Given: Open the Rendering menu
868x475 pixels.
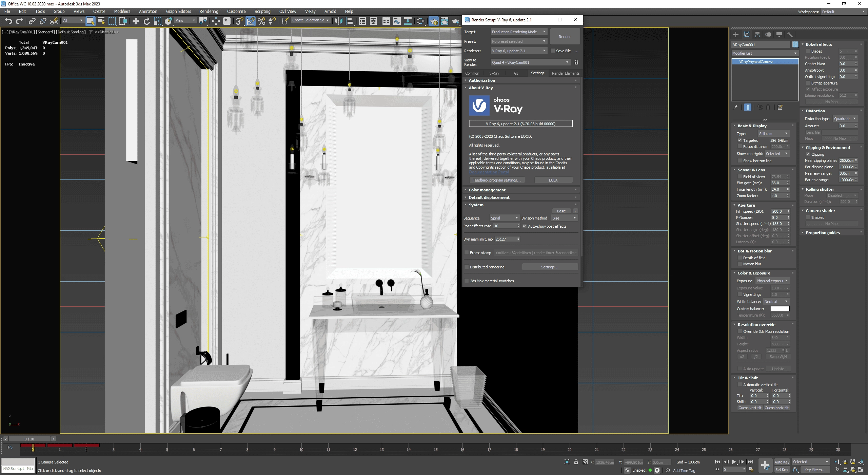Looking at the screenshot, I should (x=209, y=12).
